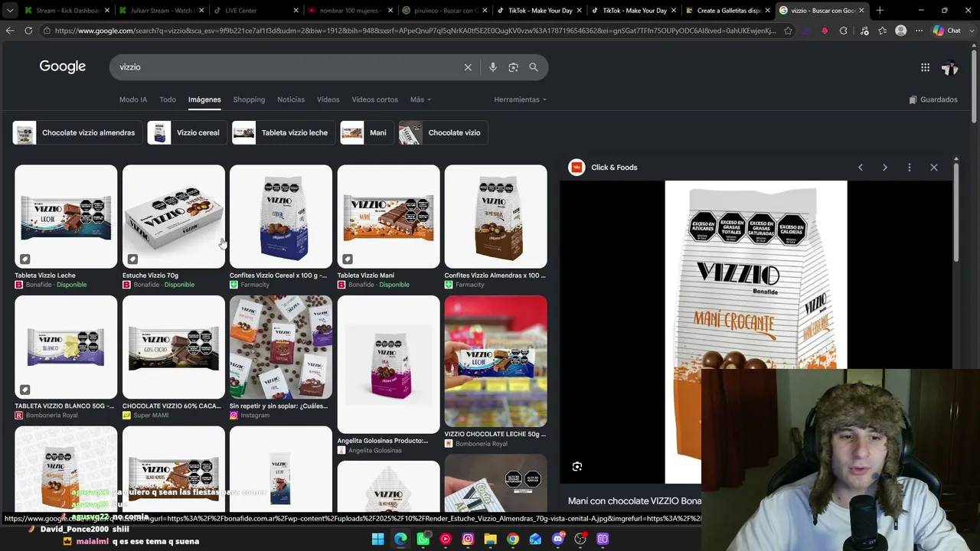
Task: Switch to 'Create a Galletitas' browser tab
Action: click(x=727, y=11)
